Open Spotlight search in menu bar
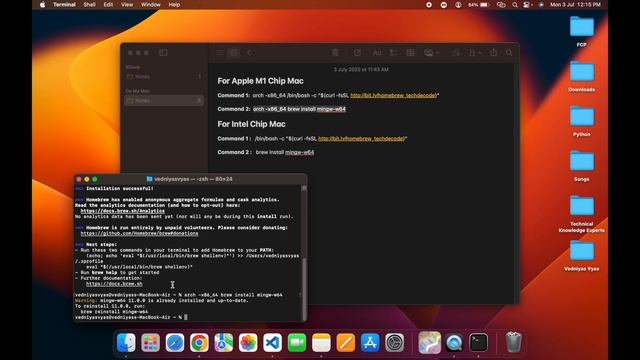Screen dimensions: 640x360 [515, 5]
